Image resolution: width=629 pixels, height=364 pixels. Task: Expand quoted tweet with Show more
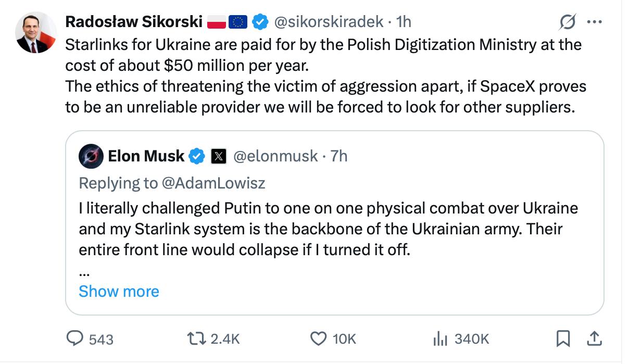point(119,291)
